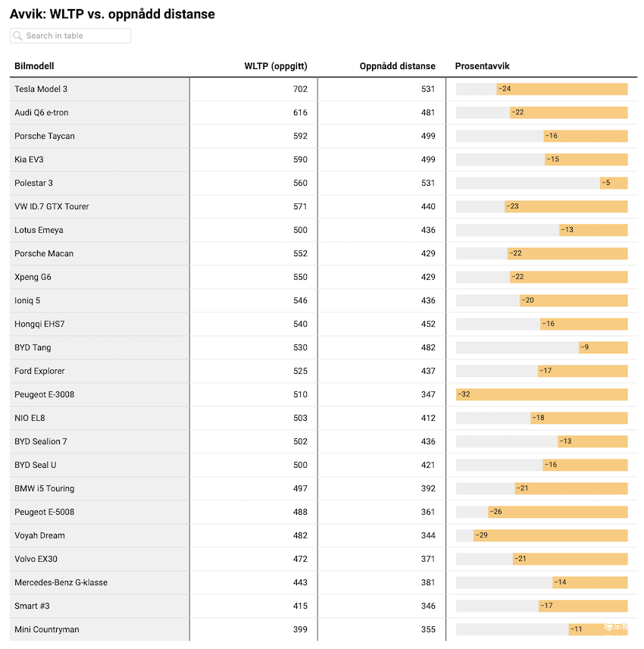This screenshot has width=644, height=649.
Task: Focus the 'Search in table' field
Action: point(76,36)
